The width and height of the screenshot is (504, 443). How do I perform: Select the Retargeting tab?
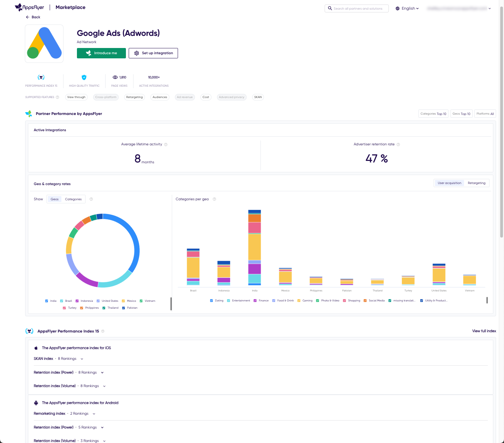click(x=476, y=183)
